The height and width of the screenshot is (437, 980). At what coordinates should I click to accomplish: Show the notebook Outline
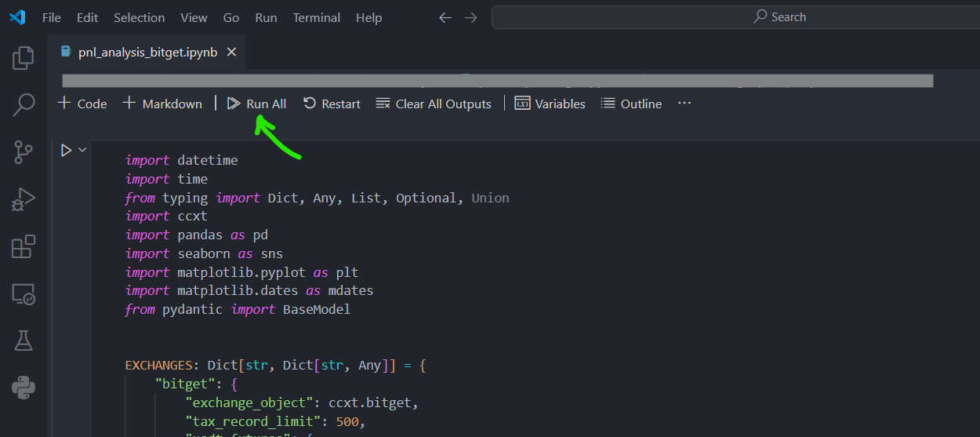coord(631,104)
